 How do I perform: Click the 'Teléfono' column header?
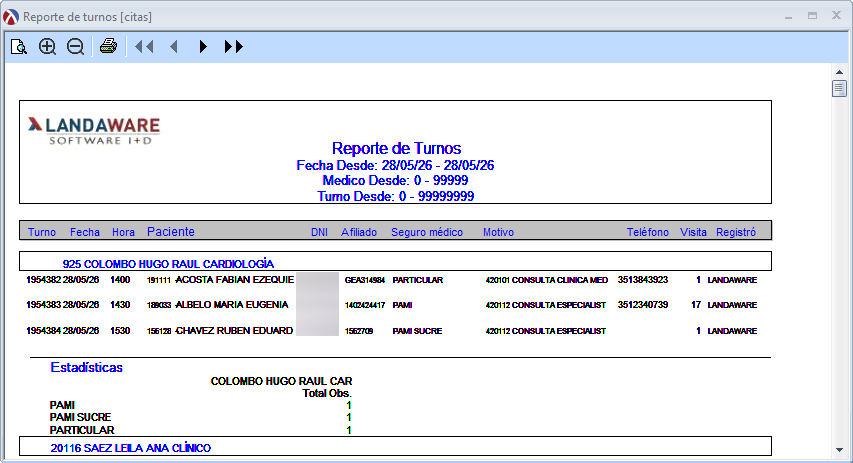(647, 232)
